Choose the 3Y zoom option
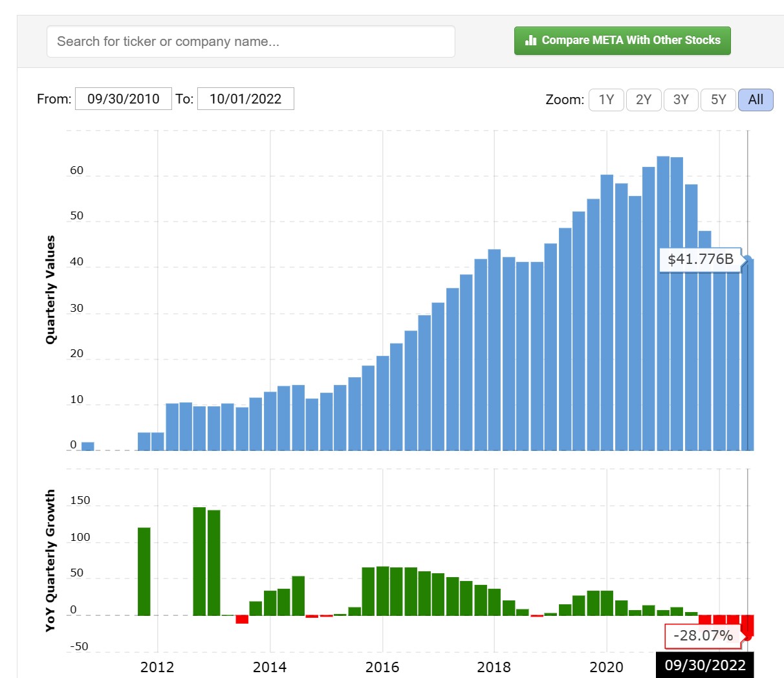The image size is (784, 678). [x=681, y=100]
